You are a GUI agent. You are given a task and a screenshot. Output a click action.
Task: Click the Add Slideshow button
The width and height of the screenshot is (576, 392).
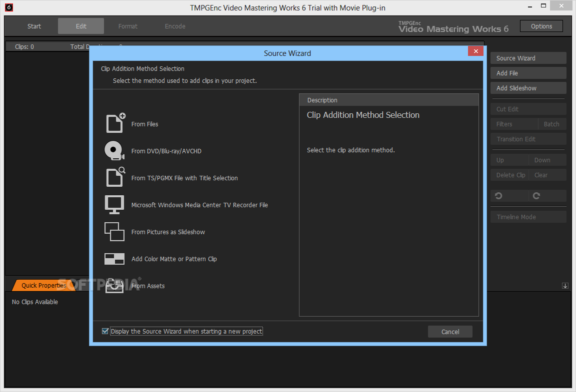(x=528, y=88)
